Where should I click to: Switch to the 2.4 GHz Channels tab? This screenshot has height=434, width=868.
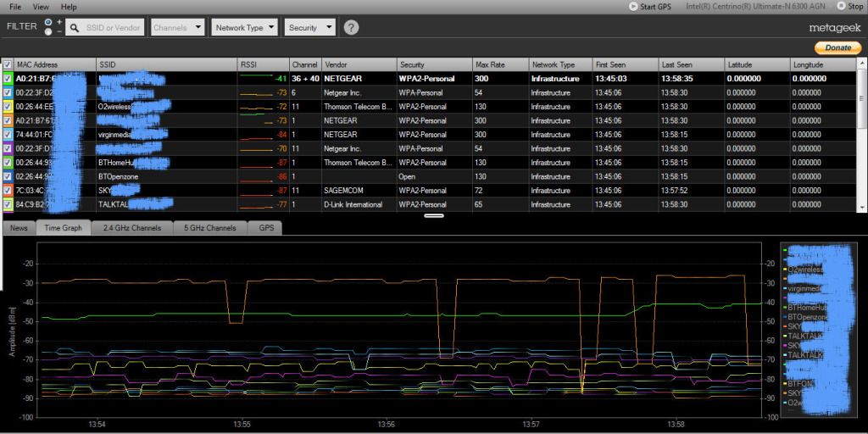(x=131, y=227)
